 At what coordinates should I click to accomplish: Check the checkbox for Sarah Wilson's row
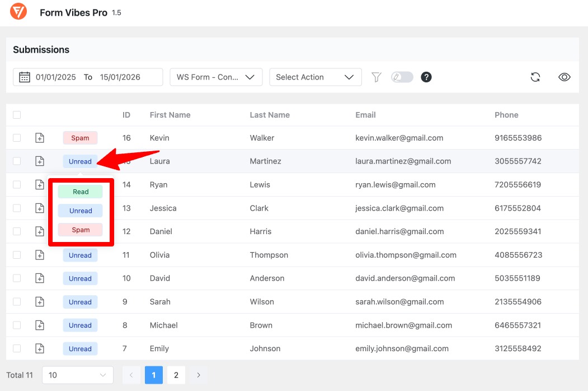coord(17,301)
